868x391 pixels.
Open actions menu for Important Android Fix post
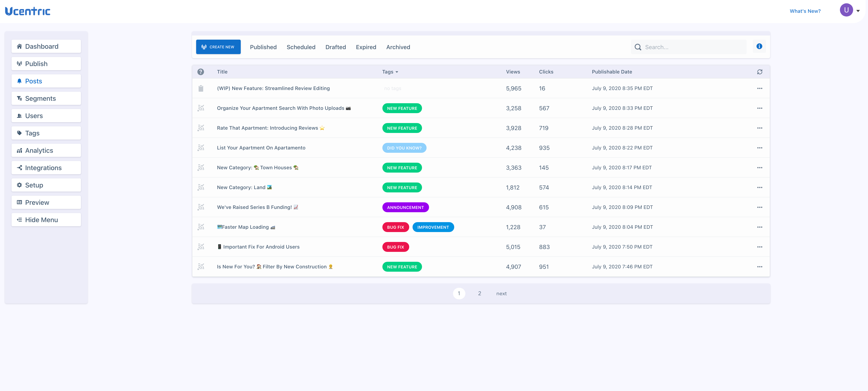click(759, 247)
